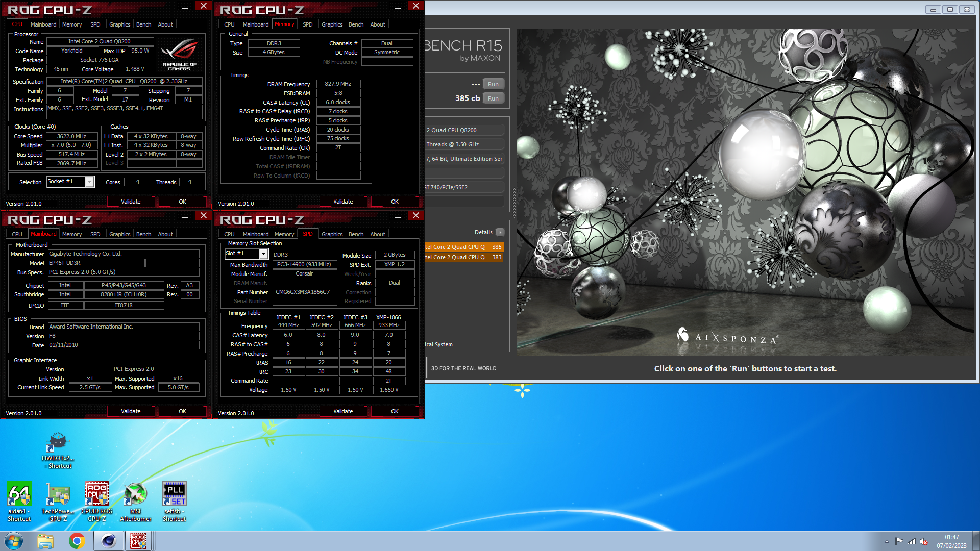Image resolution: width=980 pixels, height=551 pixels.
Task: Open the setfsb shortcut desktop icon
Action: pos(174,502)
